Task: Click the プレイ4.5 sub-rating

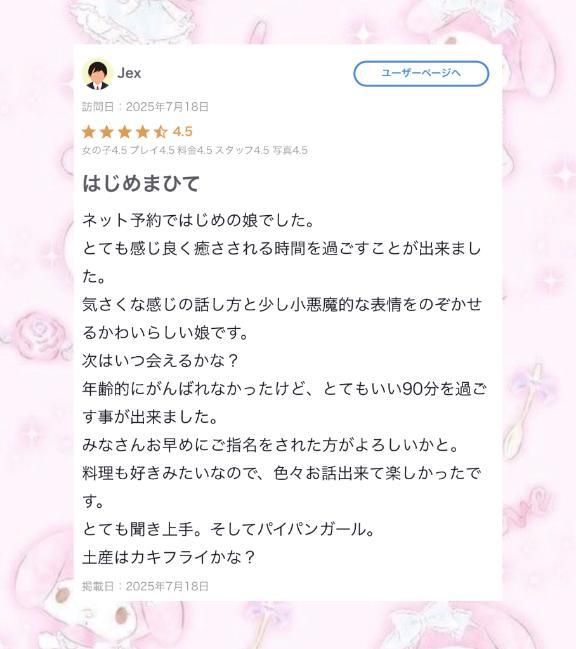Action: pos(152,150)
